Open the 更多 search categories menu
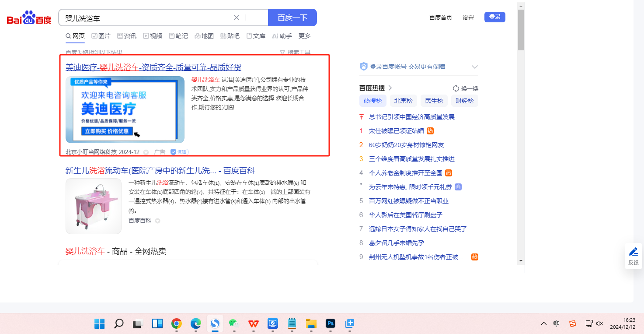644x334 pixels. point(305,36)
